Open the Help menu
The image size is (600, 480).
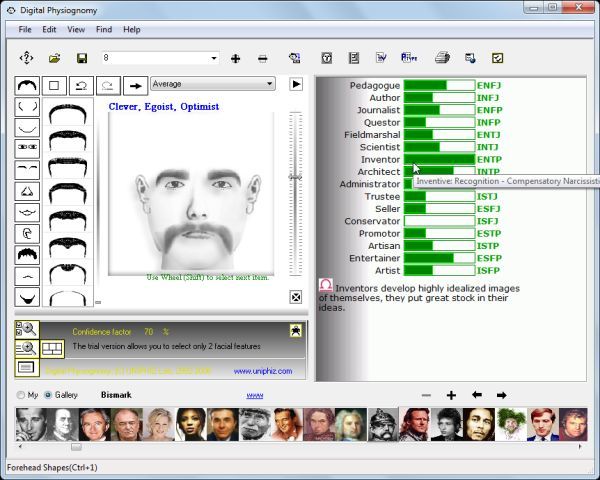(132, 30)
